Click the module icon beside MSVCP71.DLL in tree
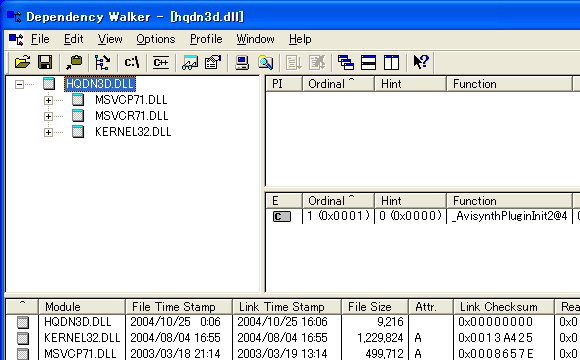 (x=78, y=100)
